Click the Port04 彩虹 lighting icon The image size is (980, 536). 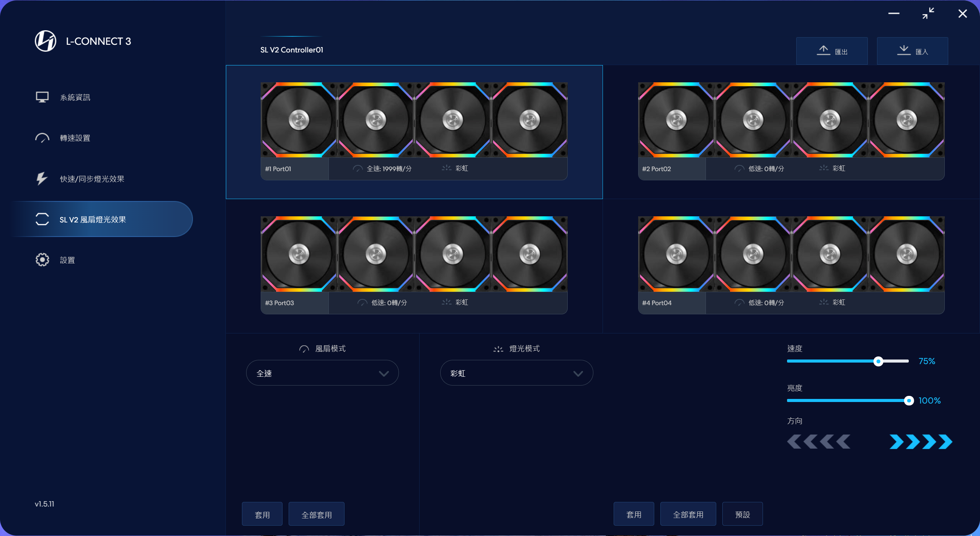[824, 302]
